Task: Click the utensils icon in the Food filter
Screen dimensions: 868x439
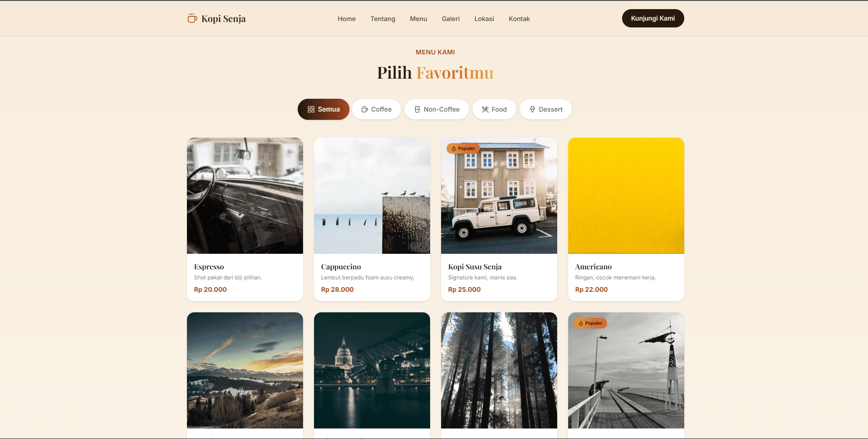Action: pyautogui.click(x=485, y=109)
